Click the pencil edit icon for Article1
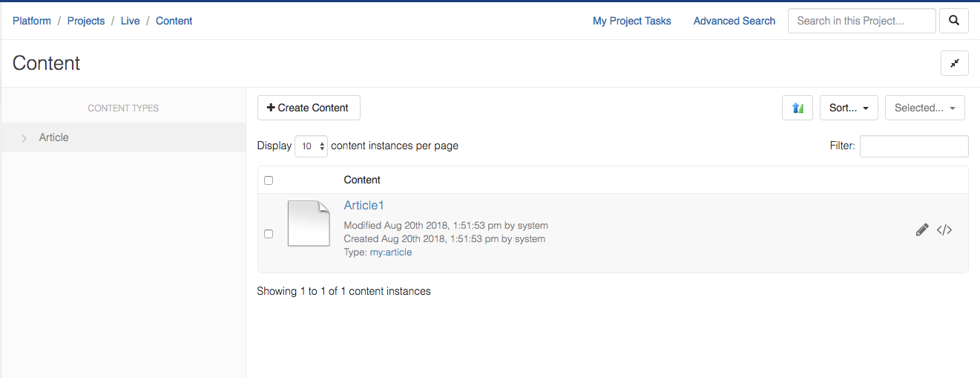The width and height of the screenshot is (980, 378). pyautogui.click(x=922, y=230)
